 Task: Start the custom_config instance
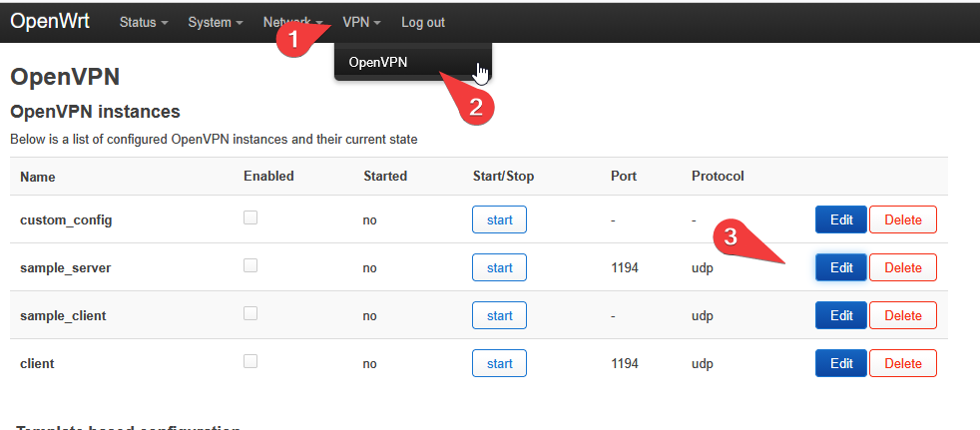coord(499,220)
